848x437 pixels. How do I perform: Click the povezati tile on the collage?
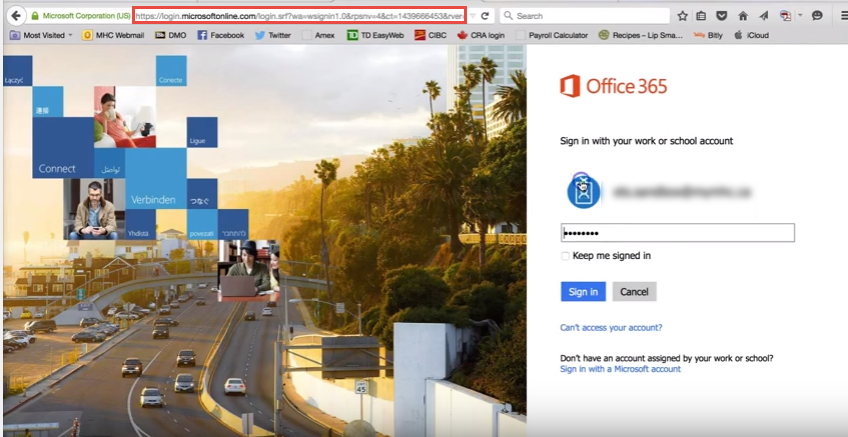[202, 224]
